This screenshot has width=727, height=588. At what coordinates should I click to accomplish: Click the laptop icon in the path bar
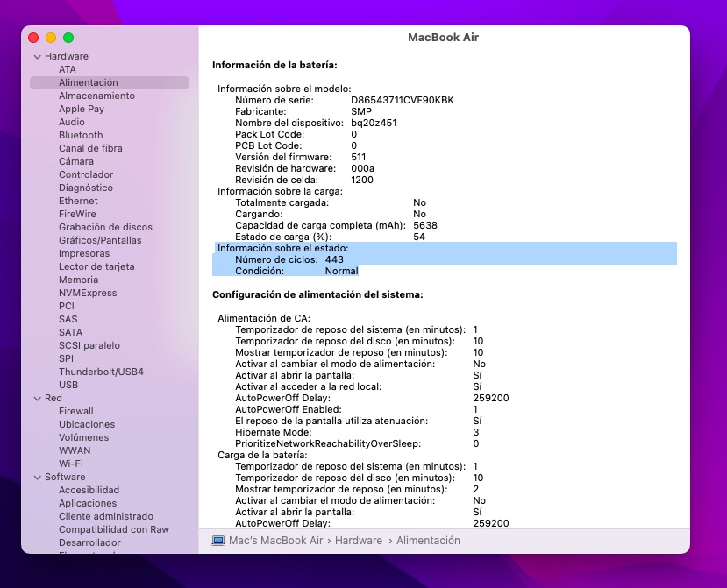click(218, 541)
